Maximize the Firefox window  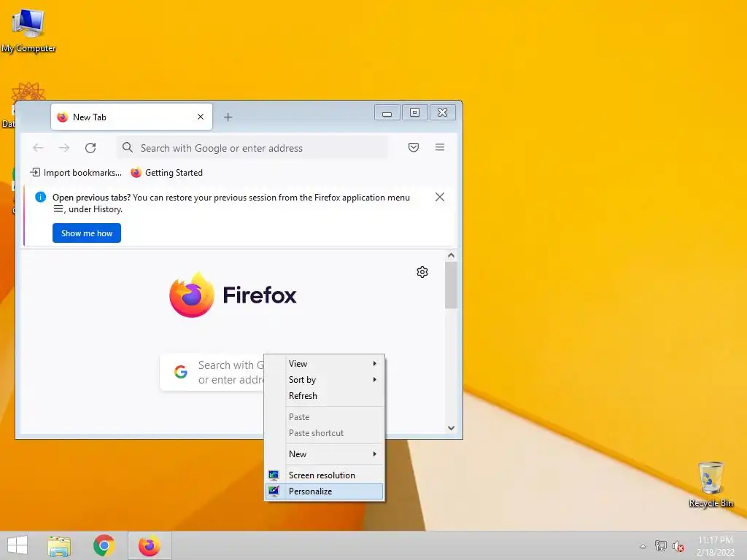point(414,113)
